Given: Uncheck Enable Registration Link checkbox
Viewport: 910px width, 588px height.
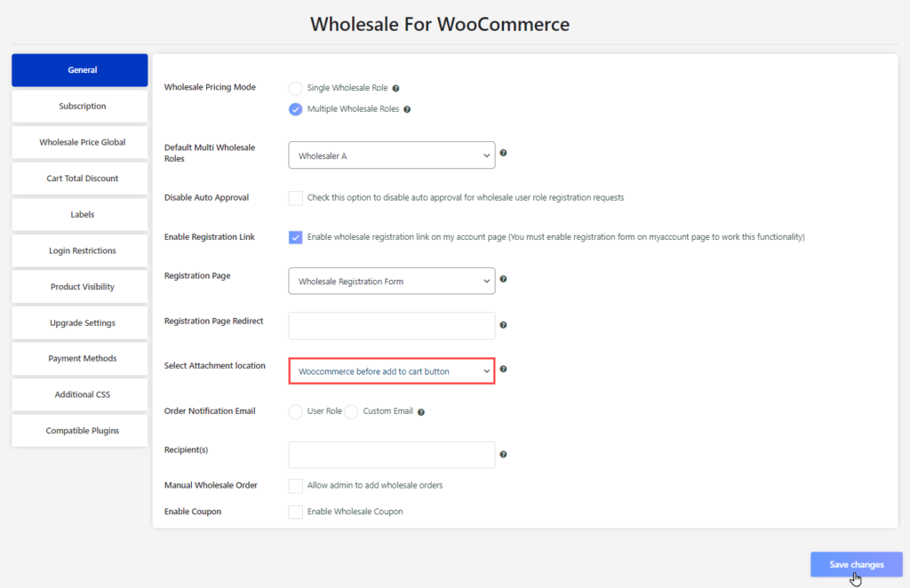Looking at the screenshot, I should [x=295, y=237].
